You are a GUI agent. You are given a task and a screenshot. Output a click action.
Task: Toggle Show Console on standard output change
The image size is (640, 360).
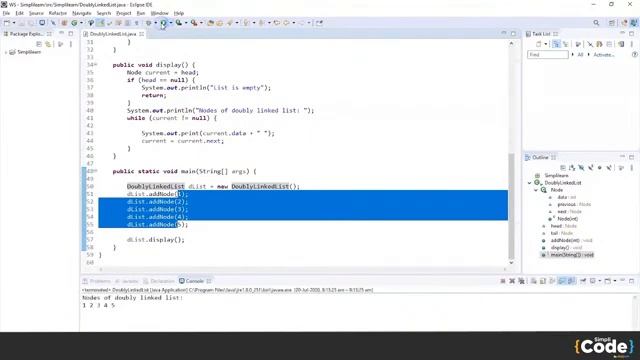pos(562,281)
